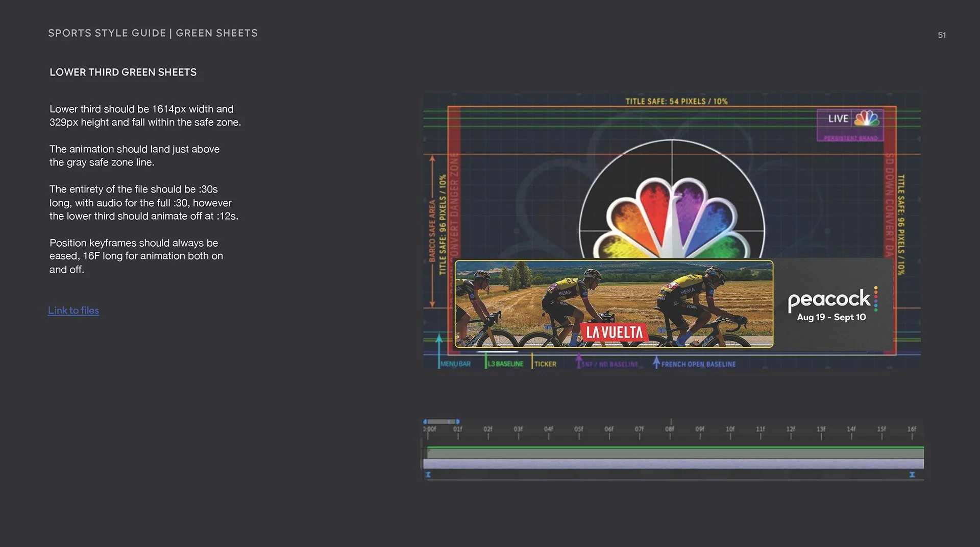Image resolution: width=980 pixels, height=547 pixels.
Task: Jump to frame 06f on timeline ruler
Action: click(609, 429)
